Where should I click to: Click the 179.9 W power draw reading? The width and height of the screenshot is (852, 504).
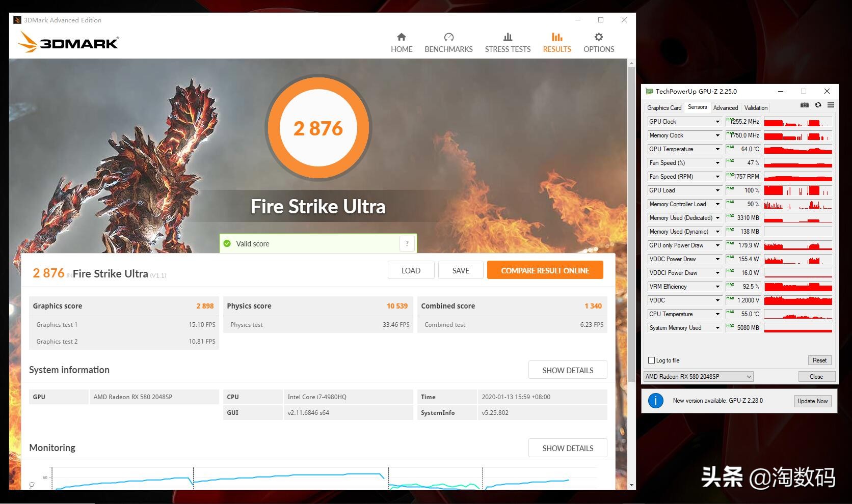(x=743, y=245)
